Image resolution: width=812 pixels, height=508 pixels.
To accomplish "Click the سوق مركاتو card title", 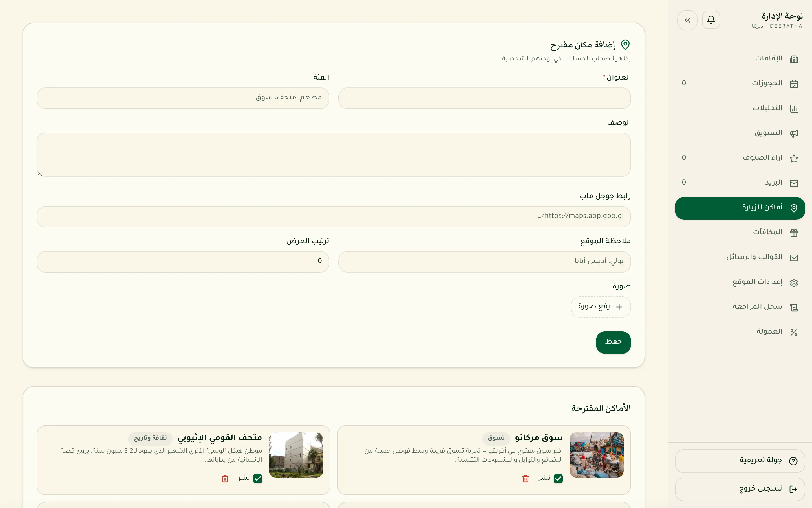I will pos(539,438).
